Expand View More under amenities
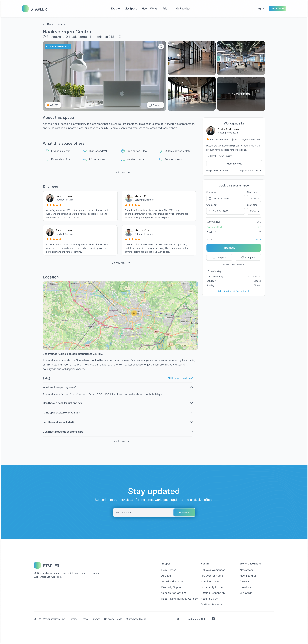This screenshot has width=308, height=644. click(x=121, y=173)
